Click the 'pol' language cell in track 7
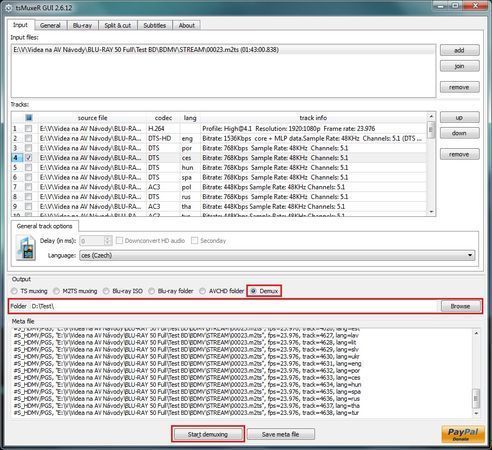The height and width of the screenshot is (450, 492). [190, 187]
